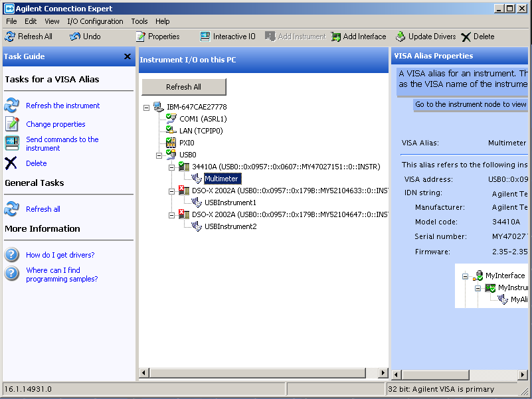Click the Refresh all link under General Tasks
Viewport: 532px width, 399px height.
43,209
